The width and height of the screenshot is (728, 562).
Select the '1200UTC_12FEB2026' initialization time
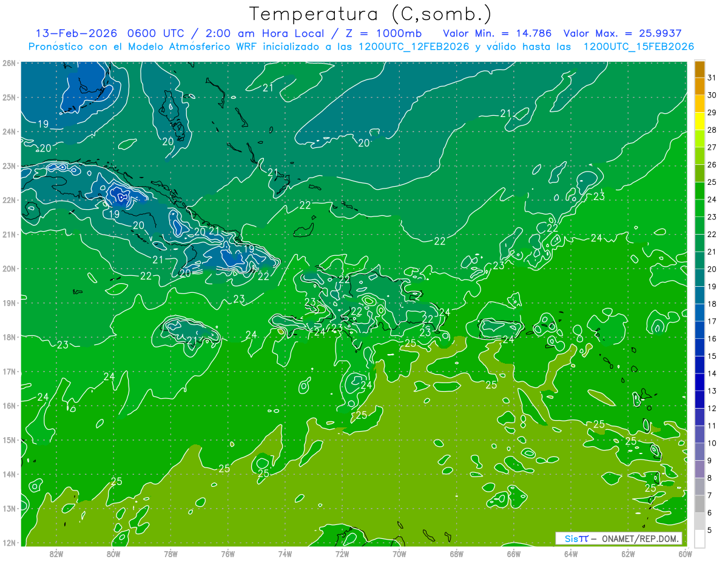pos(414,46)
